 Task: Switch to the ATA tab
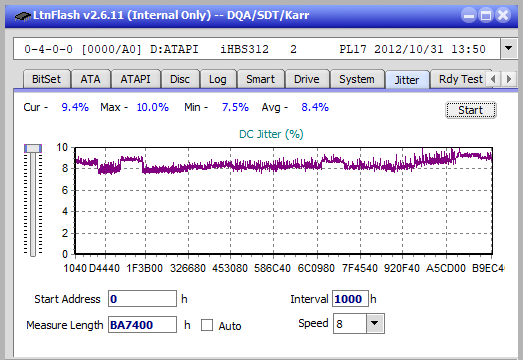[x=90, y=79]
